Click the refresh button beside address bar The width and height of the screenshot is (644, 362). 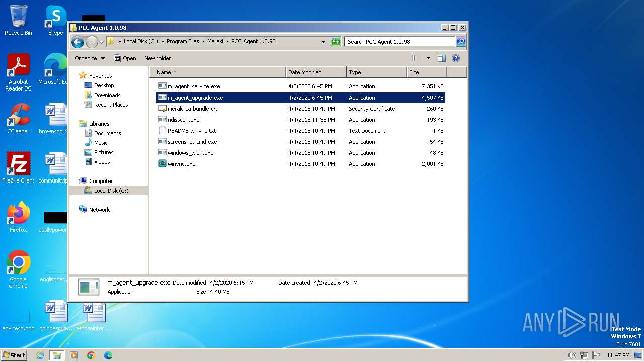coord(336,42)
